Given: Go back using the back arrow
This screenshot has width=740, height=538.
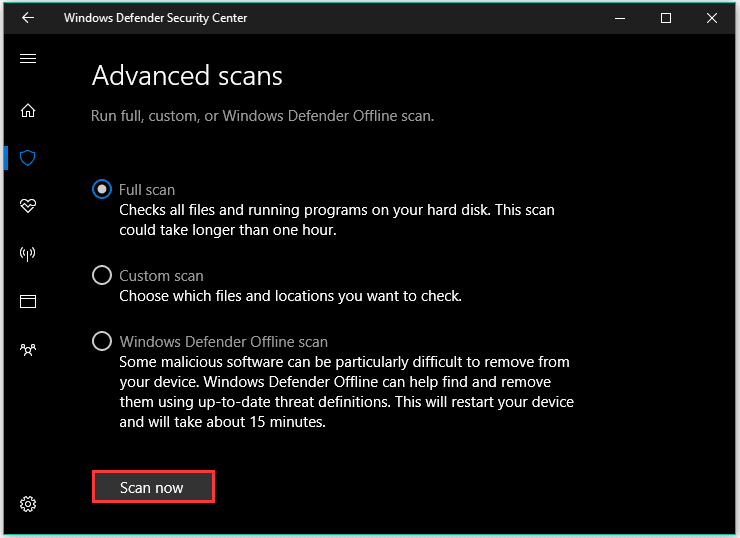Looking at the screenshot, I should 28,18.
